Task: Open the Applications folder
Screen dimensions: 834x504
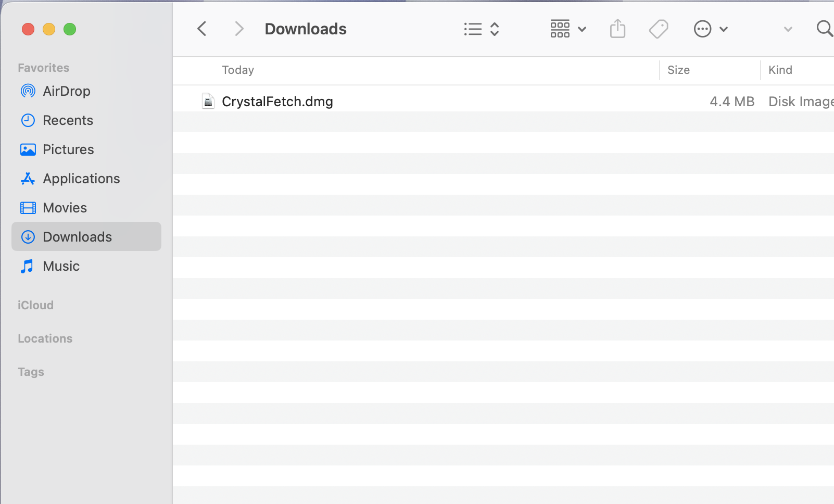Action: point(81,179)
